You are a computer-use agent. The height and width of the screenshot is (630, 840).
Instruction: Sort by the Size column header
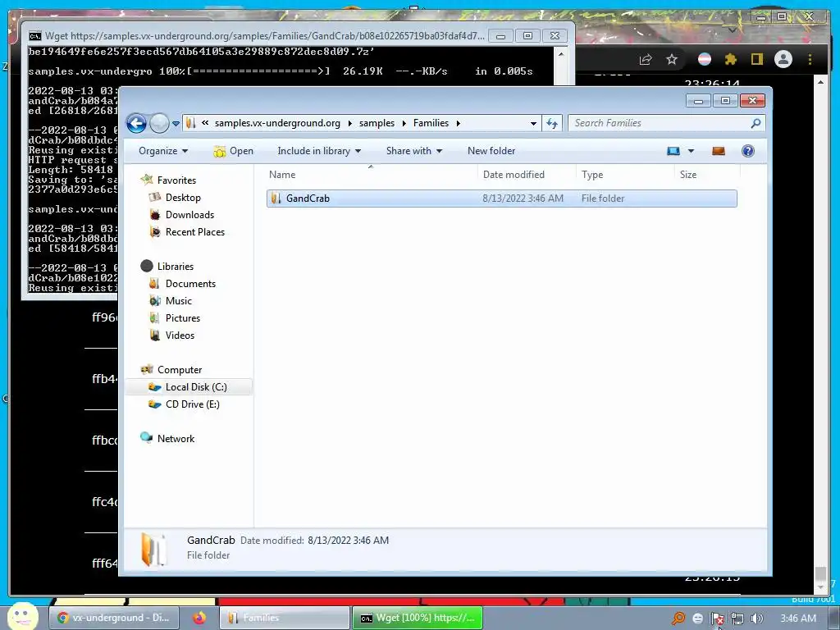707,175
